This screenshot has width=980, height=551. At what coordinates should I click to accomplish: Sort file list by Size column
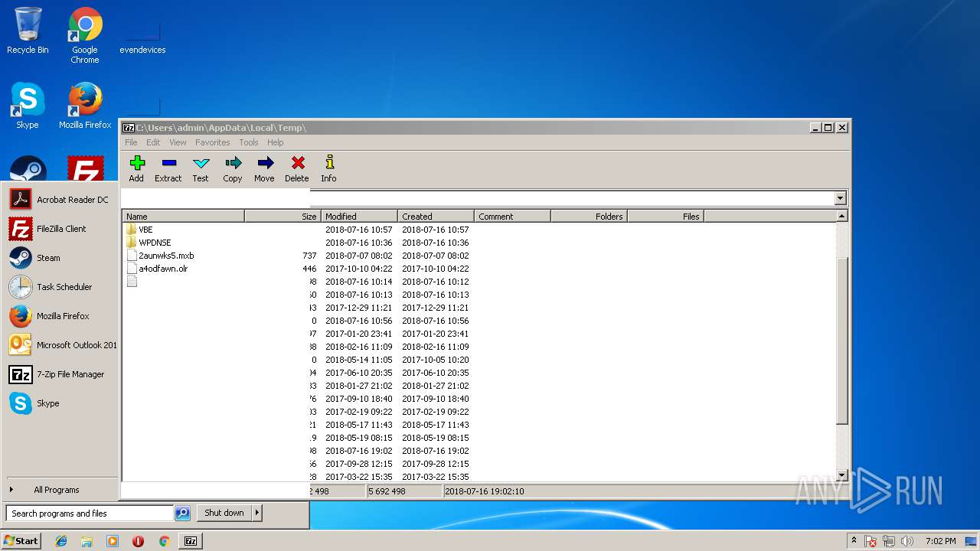pos(283,217)
